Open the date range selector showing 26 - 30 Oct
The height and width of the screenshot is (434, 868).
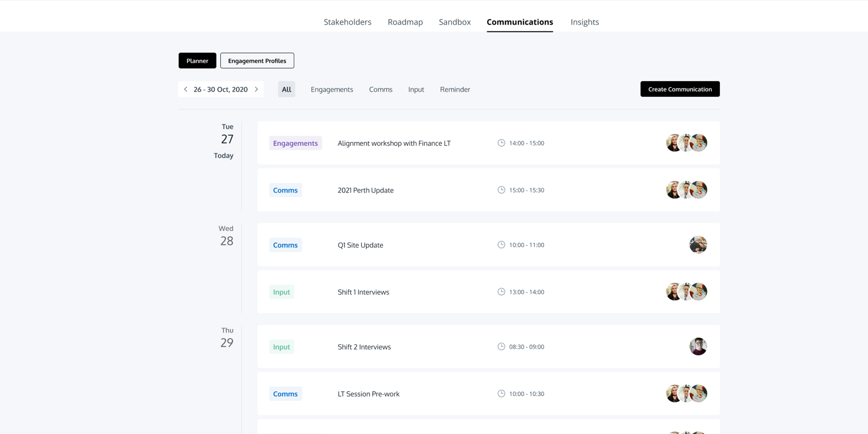221,89
